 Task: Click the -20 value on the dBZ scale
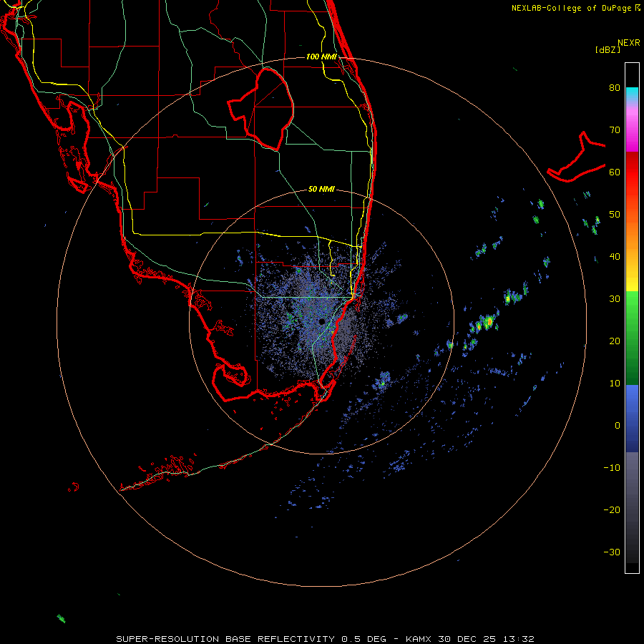point(612,509)
